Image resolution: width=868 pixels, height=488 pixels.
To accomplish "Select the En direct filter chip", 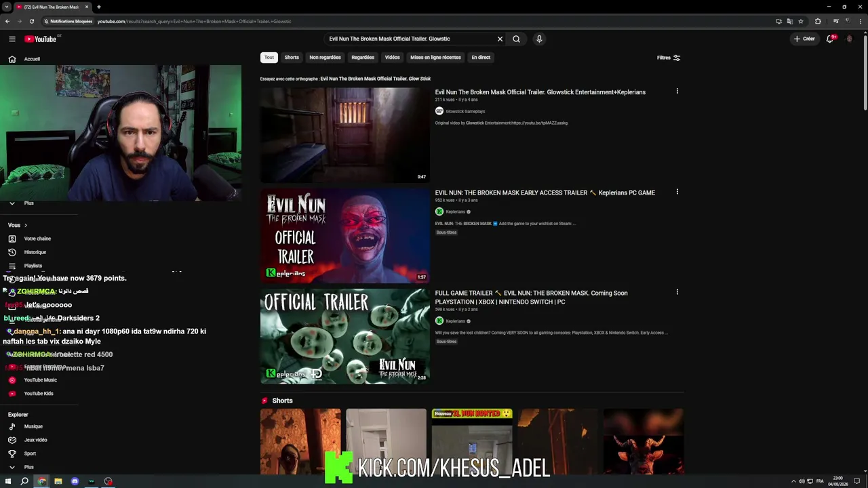I will coord(481,58).
